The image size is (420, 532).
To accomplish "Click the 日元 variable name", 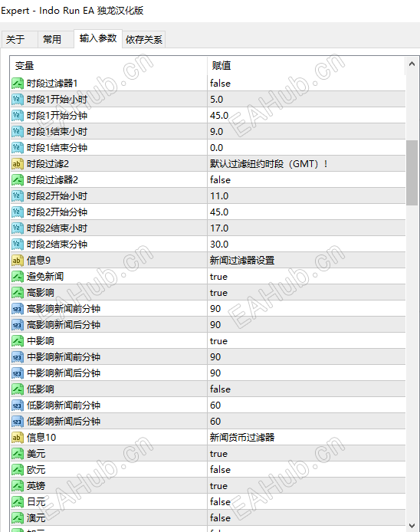I will pyautogui.click(x=36, y=502).
